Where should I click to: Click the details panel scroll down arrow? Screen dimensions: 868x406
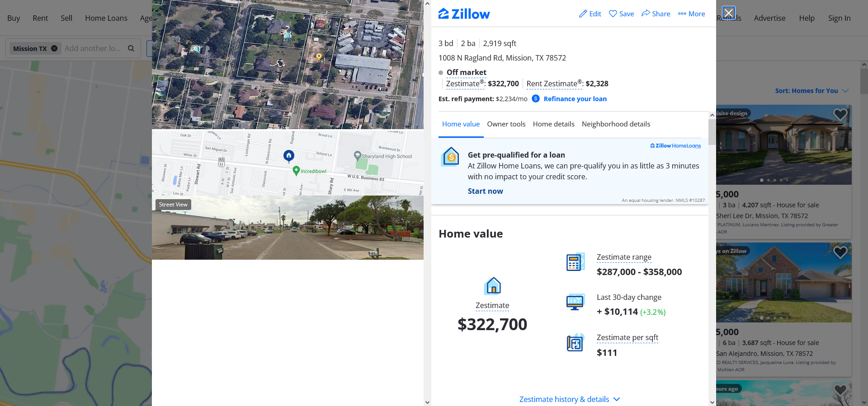tap(712, 402)
